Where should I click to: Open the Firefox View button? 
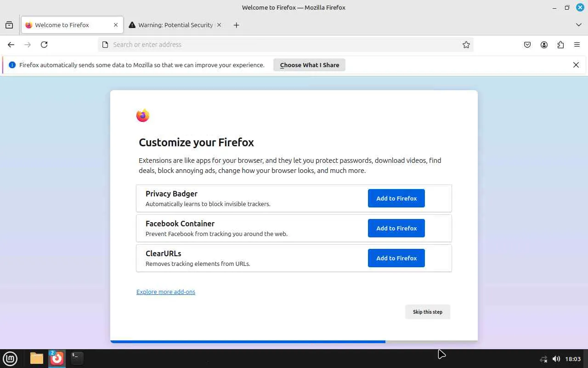tap(9, 25)
